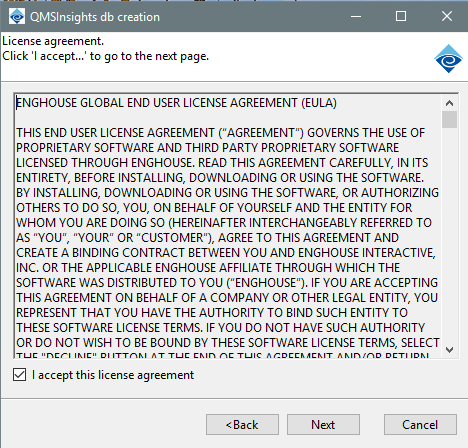Viewport: 468px width, 448px height.
Task: Click the QMSInsights title bar app icon
Action: (17, 16)
